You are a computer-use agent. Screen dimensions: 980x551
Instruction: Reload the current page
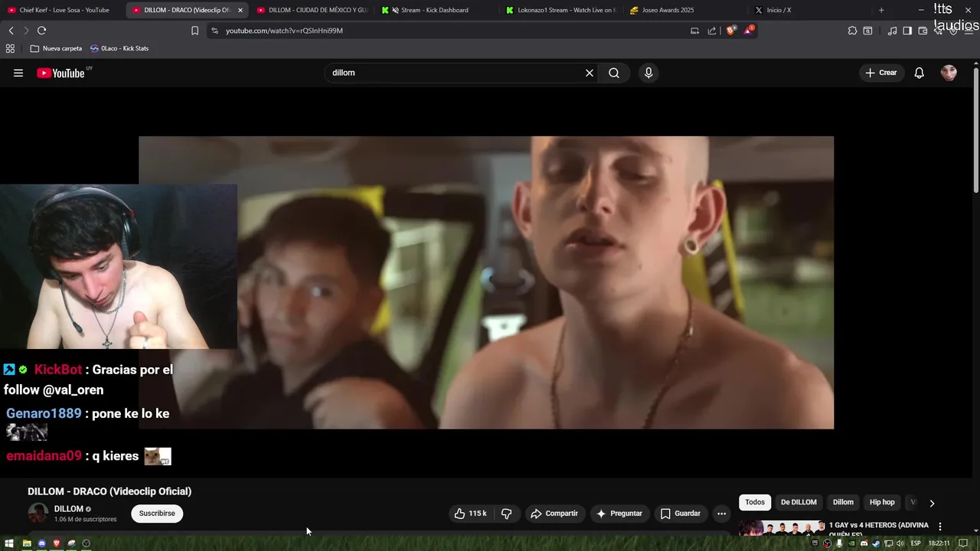pos(41,31)
